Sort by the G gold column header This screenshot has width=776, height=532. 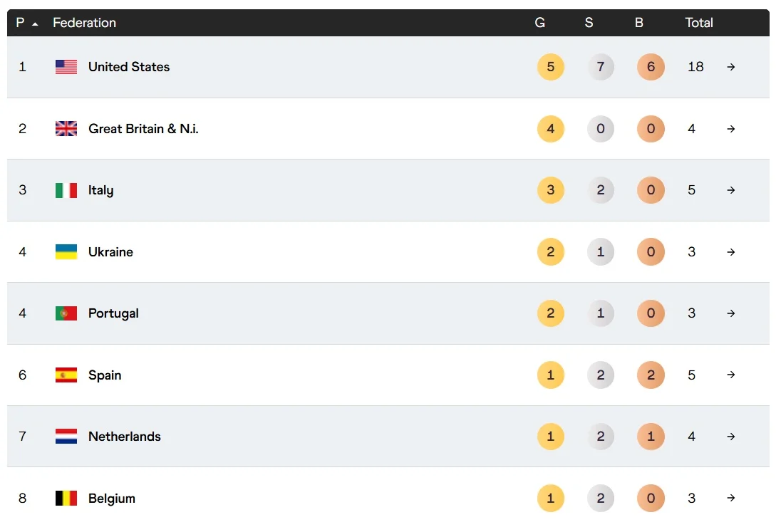pos(540,23)
